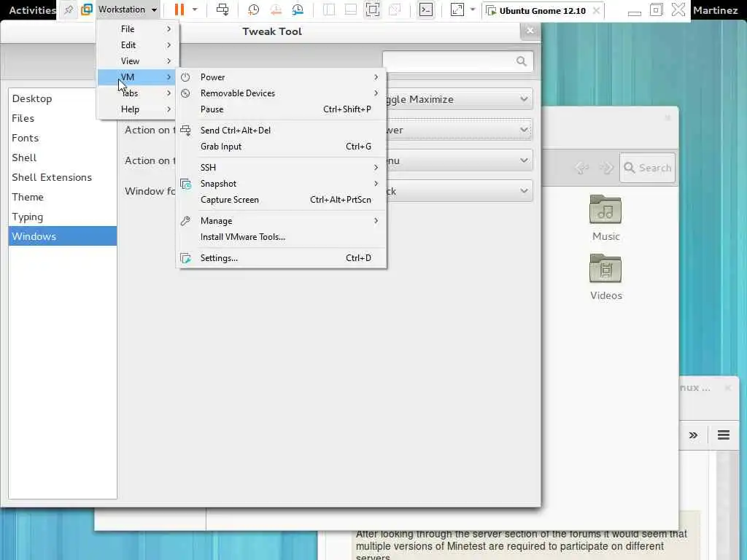Open the power options arrow beside pause
This screenshot has height=560, width=747.
[195, 9]
